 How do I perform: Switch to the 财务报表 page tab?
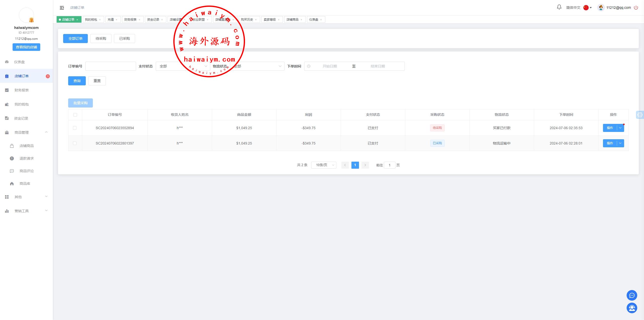click(x=130, y=19)
